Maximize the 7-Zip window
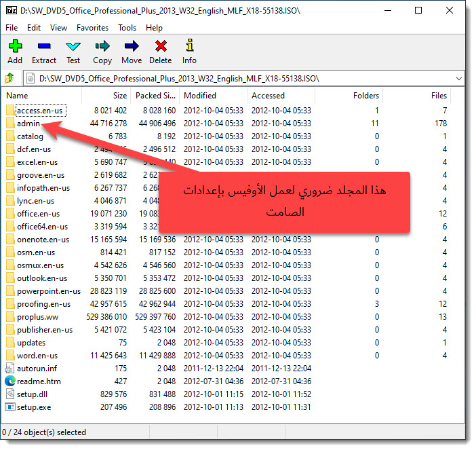 418,10
